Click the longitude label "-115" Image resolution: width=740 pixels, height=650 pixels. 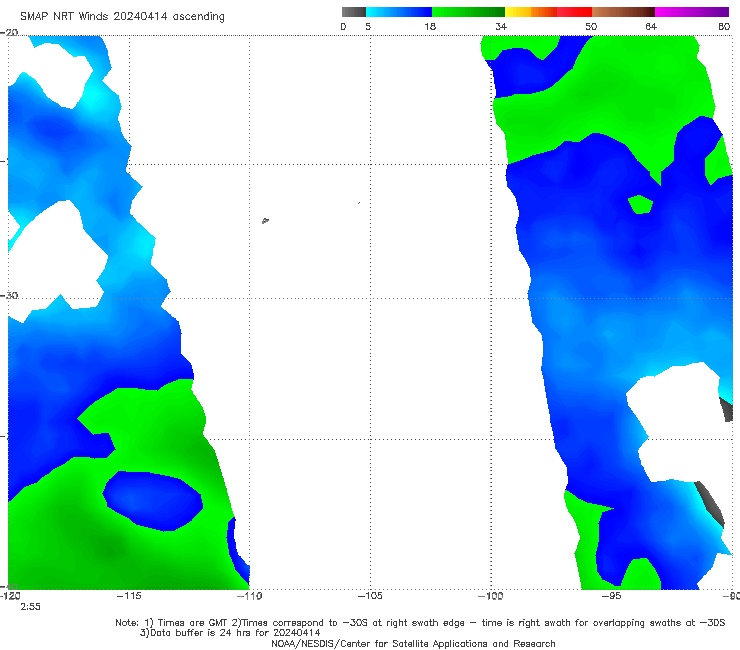129,596
